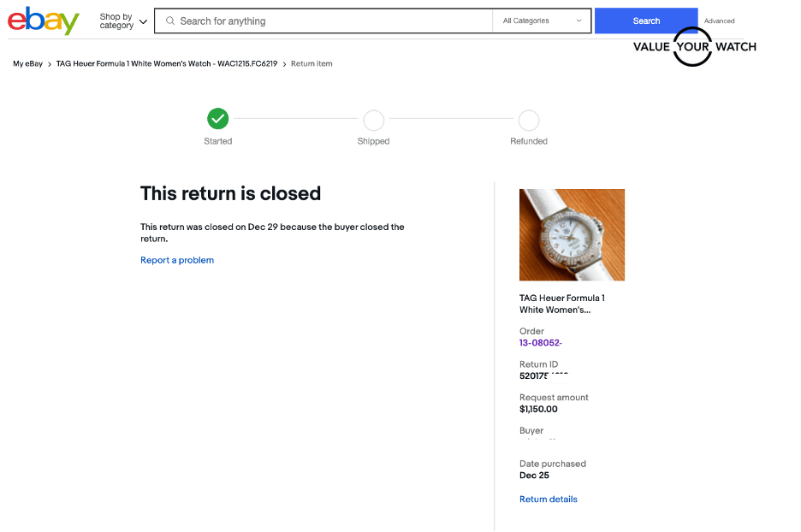
Task: Click the TAG Heuer Formula 1 item title
Action: (562, 304)
